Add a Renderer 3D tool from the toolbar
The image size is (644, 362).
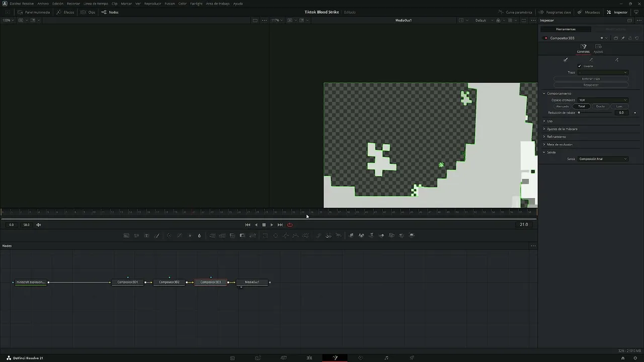412,235
